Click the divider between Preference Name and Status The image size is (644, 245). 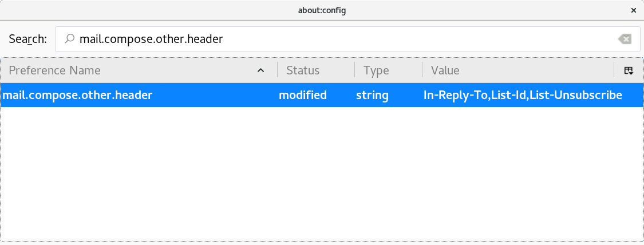pyautogui.click(x=277, y=70)
